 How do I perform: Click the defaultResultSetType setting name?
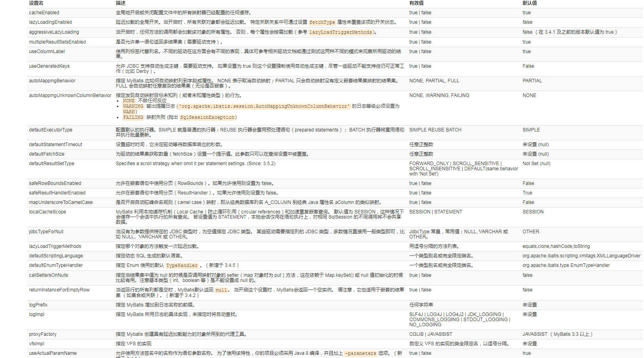pos(51,164)
